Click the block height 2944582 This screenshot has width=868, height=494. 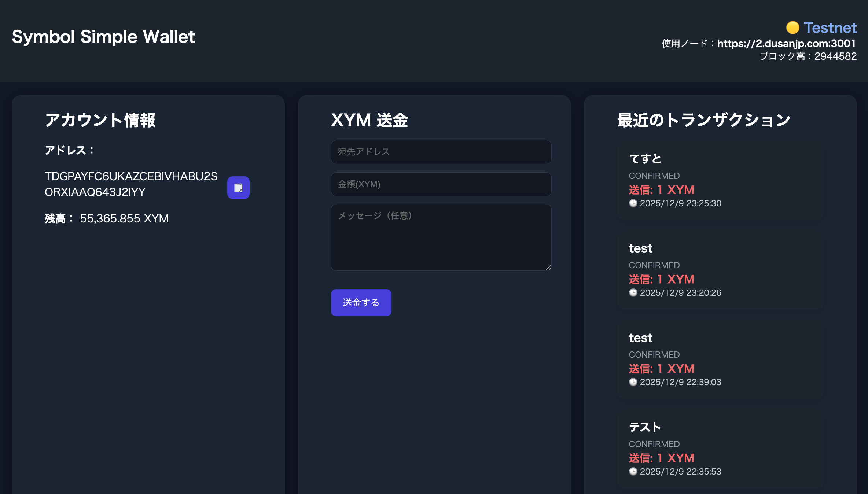pos(835,56)
